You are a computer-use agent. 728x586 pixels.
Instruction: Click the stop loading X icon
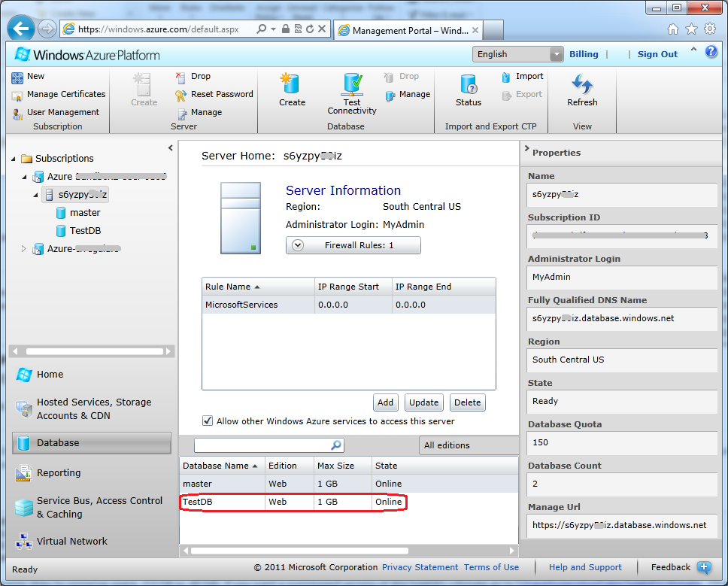point(322,29)
